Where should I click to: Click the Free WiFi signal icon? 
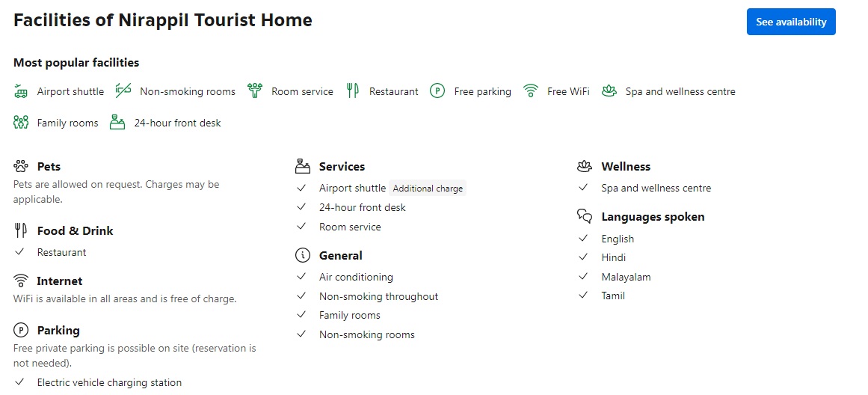(x=531, y=91)
